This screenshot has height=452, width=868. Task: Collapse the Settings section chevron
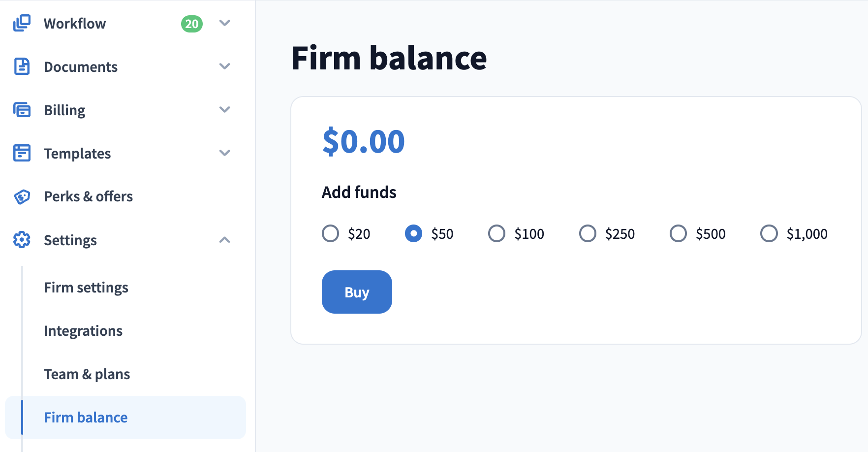pyautogui.click(x=225, y=240)
